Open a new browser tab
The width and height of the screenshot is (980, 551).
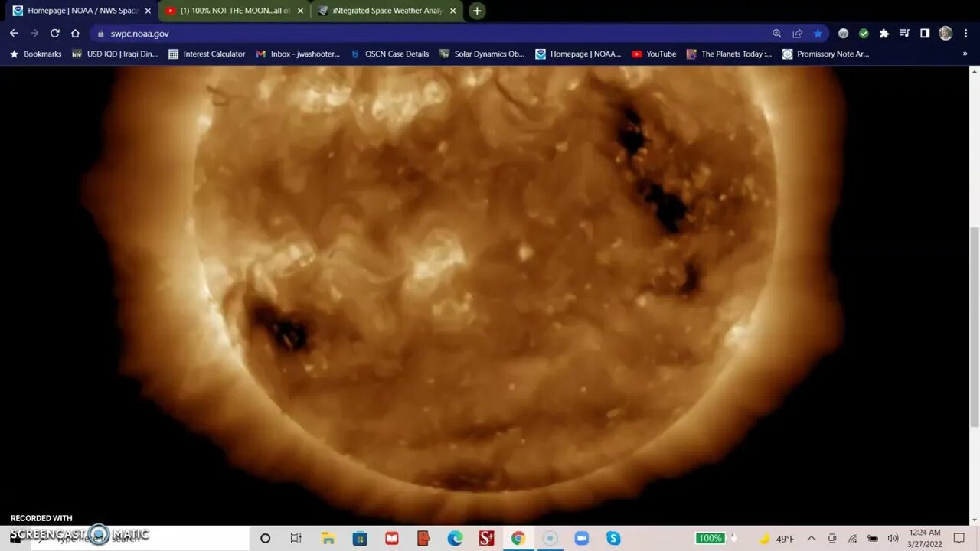[477, 11]
